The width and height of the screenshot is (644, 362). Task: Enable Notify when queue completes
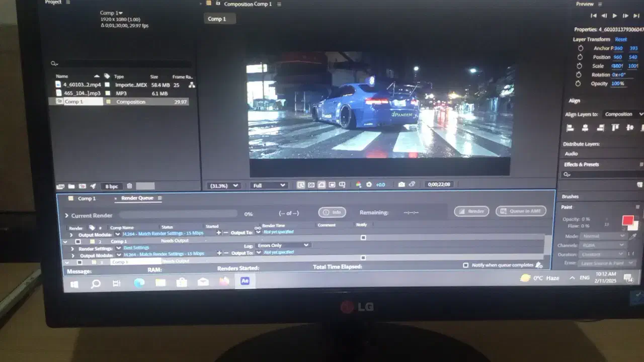[466, 265]
